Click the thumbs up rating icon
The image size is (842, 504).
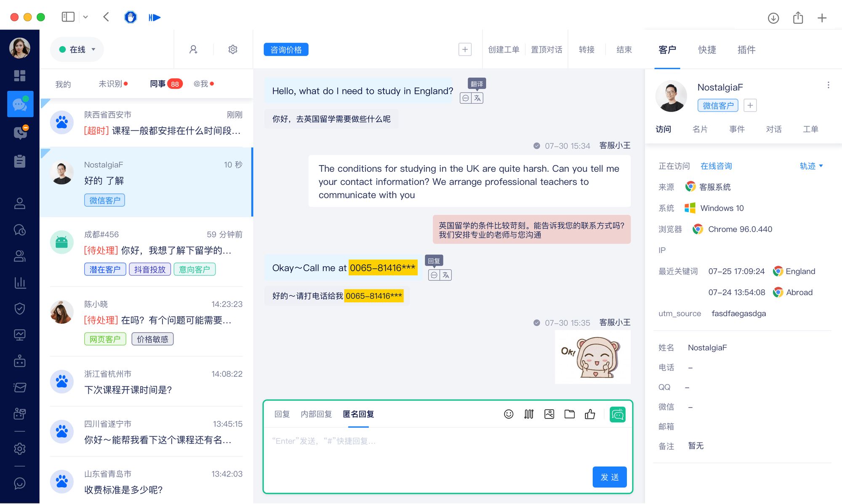[590, 414]
